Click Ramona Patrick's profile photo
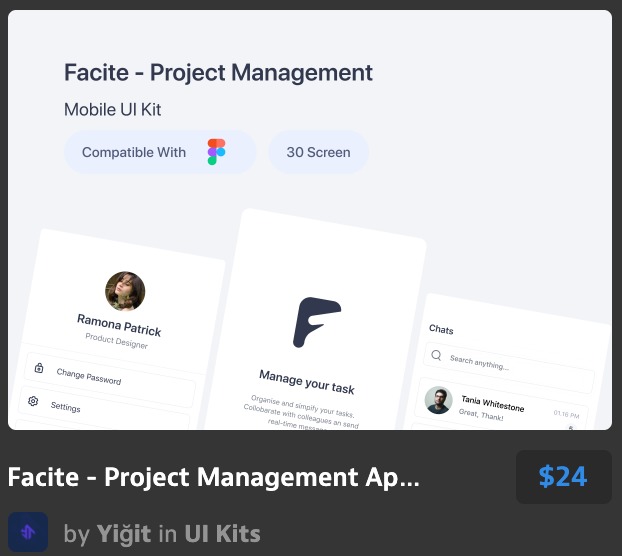The width and height of the screenshot is (622, 556). click(x=125, y=291)
